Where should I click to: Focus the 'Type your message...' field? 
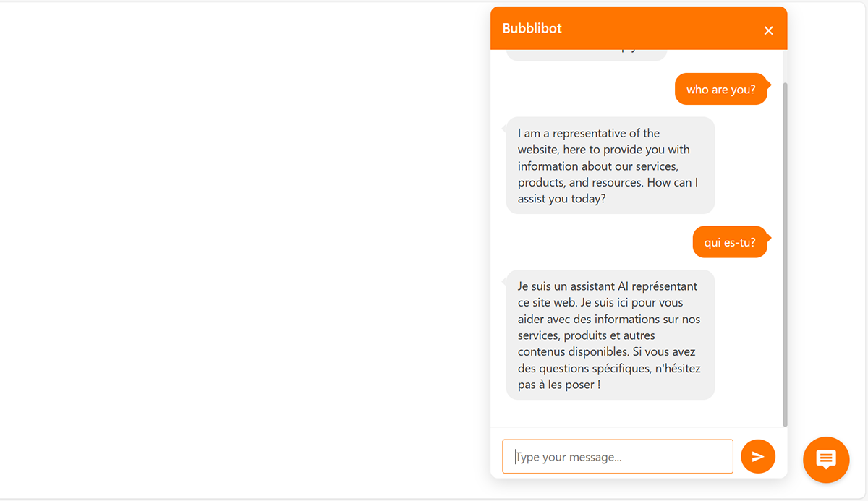618,456
